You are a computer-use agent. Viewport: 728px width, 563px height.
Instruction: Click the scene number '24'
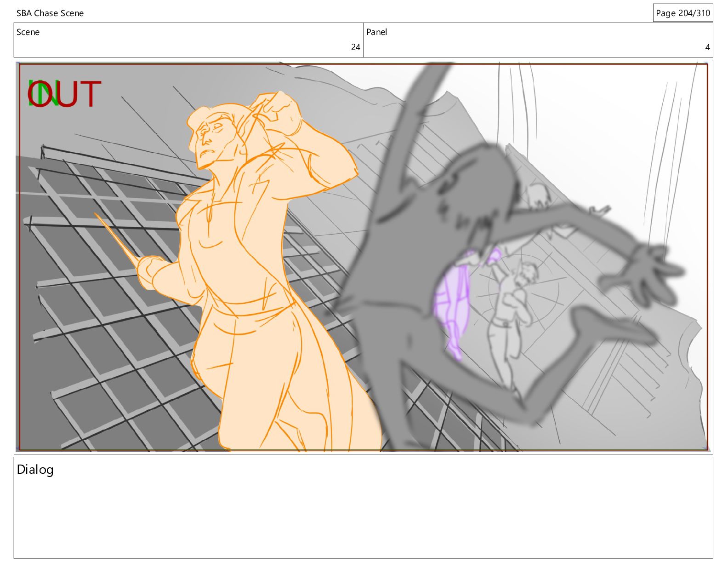tap(355, 47)
